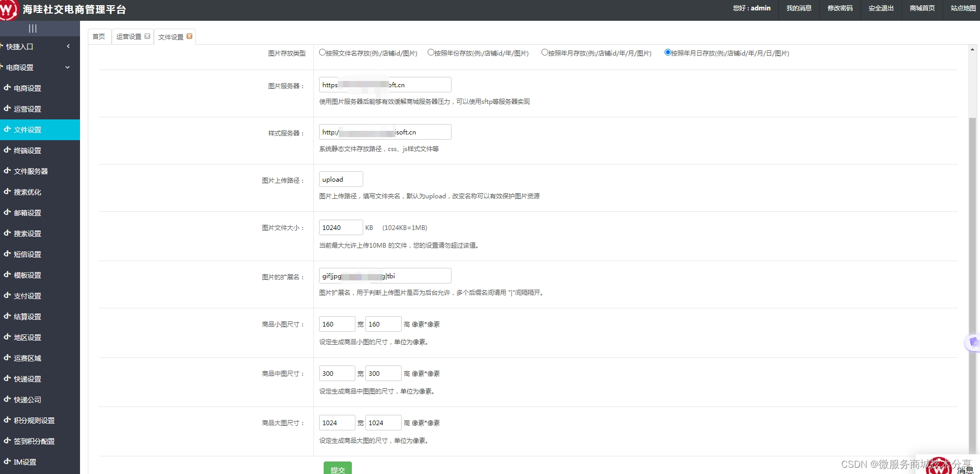Expand the 电商设置 section chevron
Image resolution: width=980 pixels, height=474 pixels.
click(68, 67)
